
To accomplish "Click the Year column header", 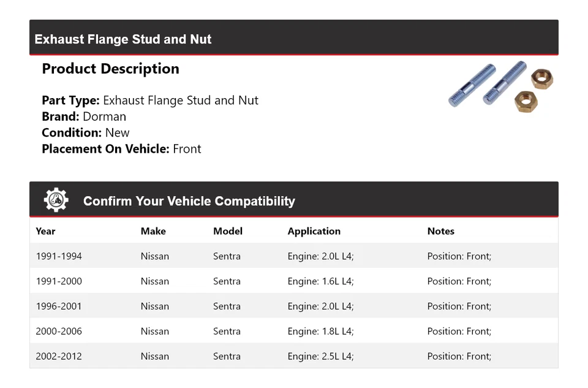I will [x=45, y=231].
